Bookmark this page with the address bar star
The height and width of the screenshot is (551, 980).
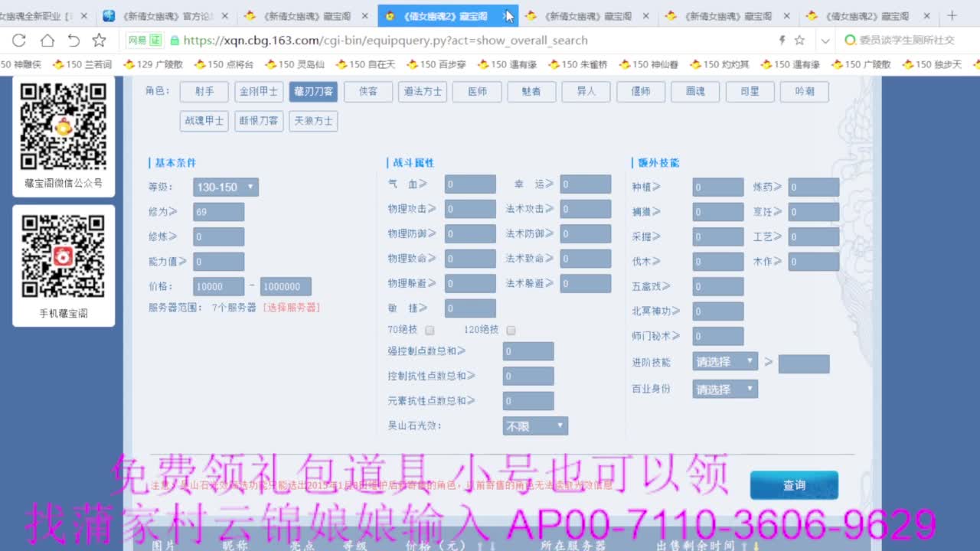(x=799, y=41)
